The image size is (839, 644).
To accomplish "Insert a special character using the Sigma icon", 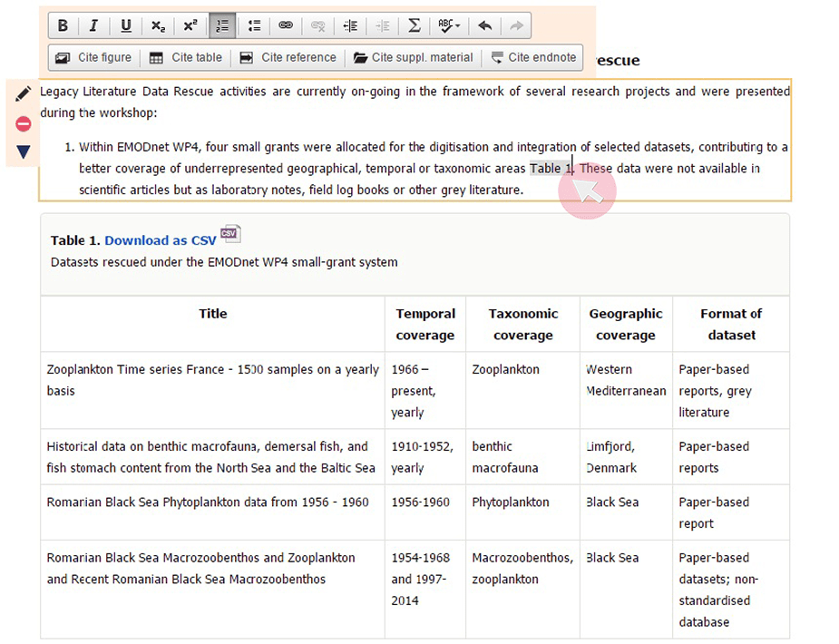I will point(414,25).
